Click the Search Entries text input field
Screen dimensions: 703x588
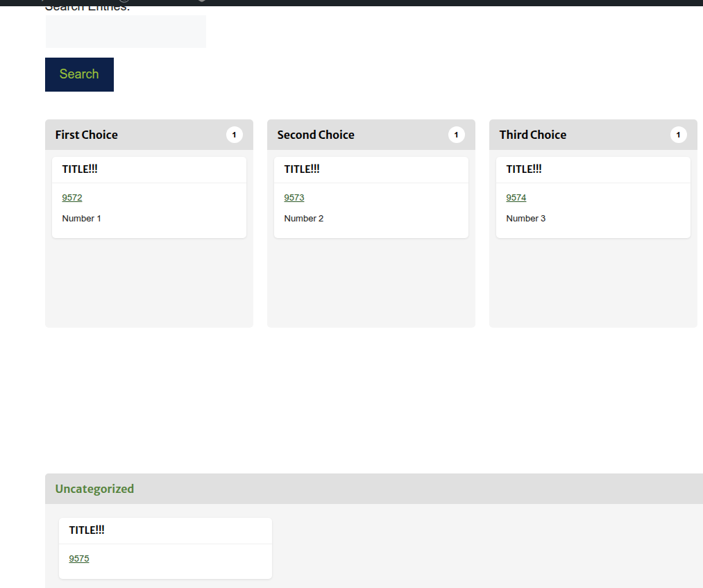[126, 32]
